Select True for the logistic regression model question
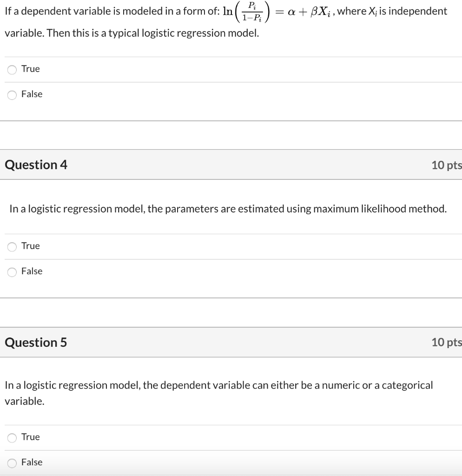462x476 pixels. click(x=12, y=69)
